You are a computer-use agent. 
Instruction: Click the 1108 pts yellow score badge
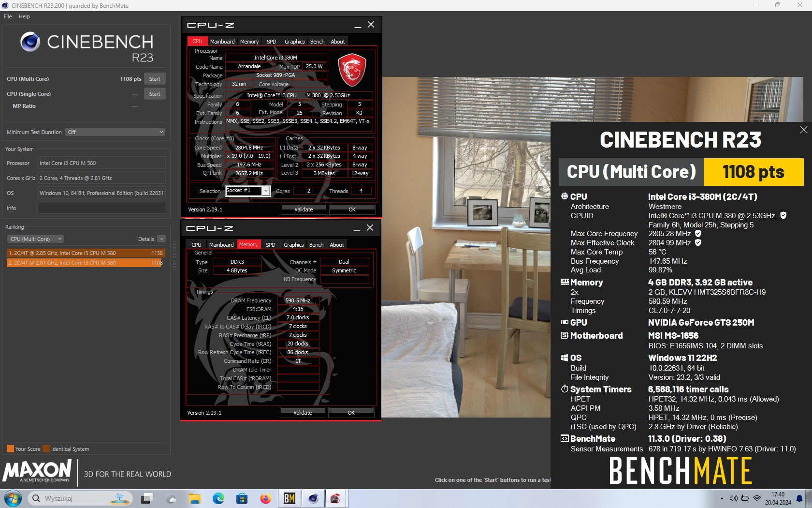754,172
